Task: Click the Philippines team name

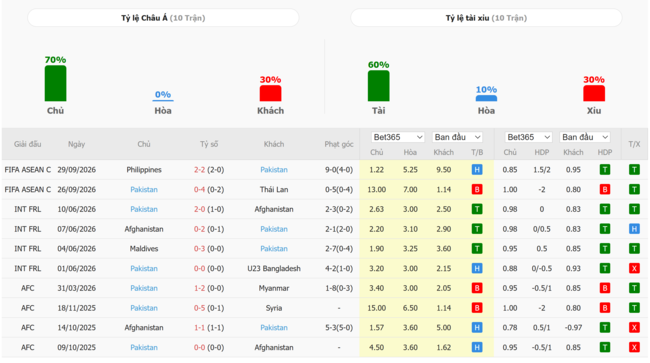Action: pos(144,169)
